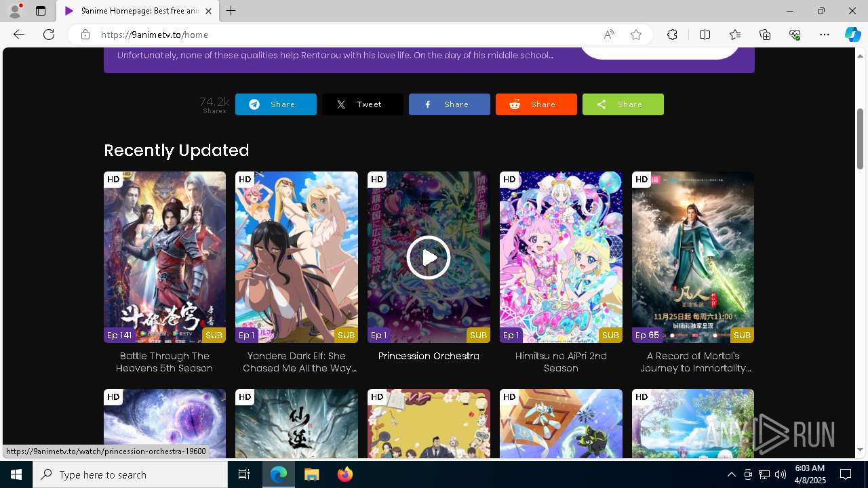Play Princession Orchestra with play icon
Image resolution: width=868 pixels, height=488 pixels.
coord(429,258)
